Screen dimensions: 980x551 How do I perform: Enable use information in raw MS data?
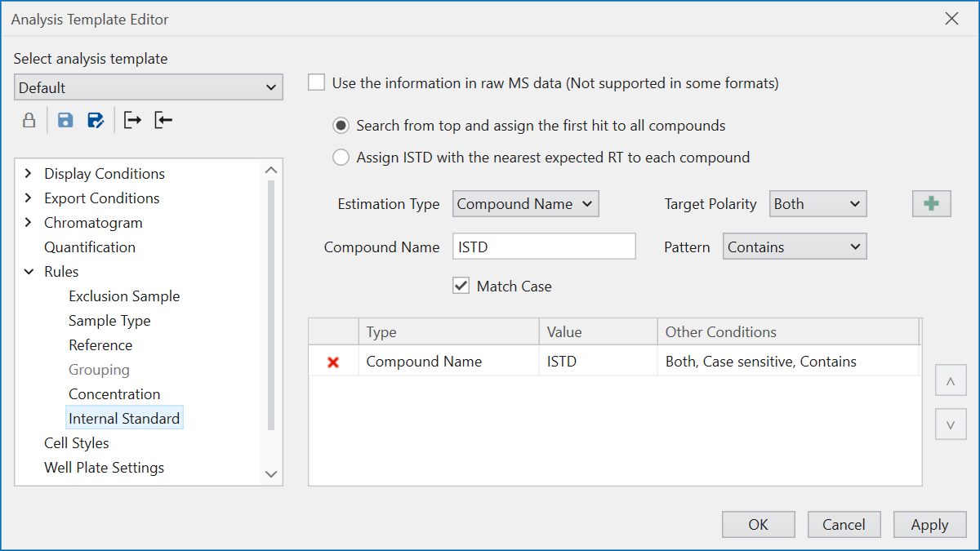317,82
